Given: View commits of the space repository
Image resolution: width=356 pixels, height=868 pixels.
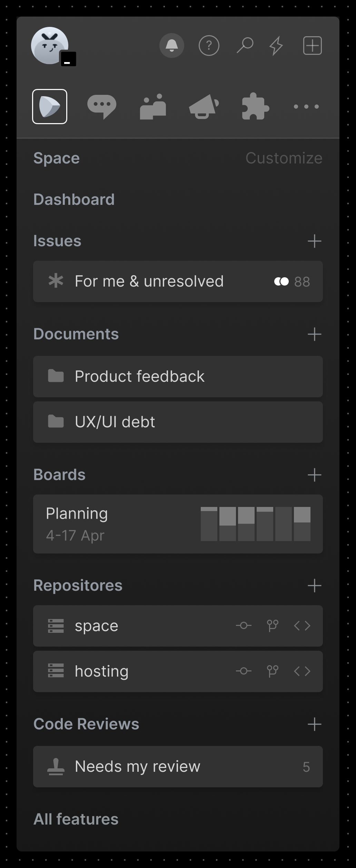Looking at the screenshot, I should point(244,626).
